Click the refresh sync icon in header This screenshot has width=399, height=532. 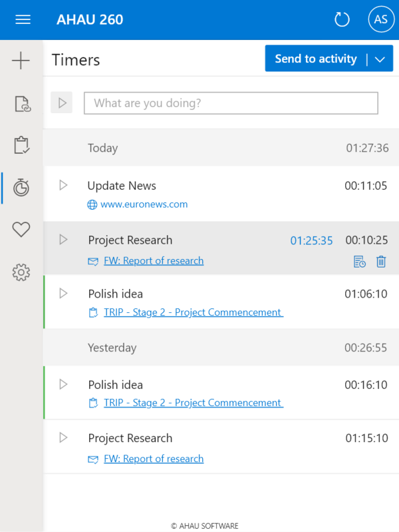(342, 19)
